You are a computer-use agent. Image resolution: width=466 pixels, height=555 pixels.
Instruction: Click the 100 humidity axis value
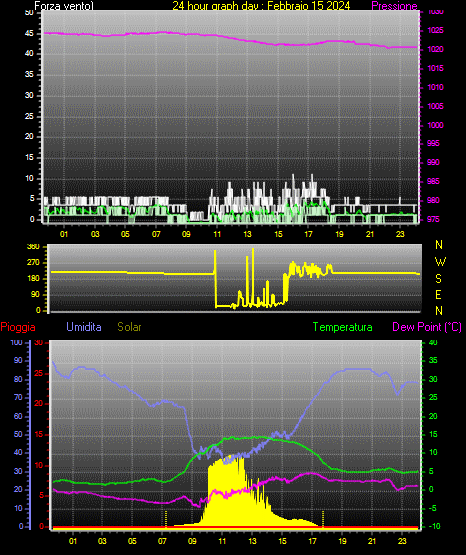click(16, 342)
